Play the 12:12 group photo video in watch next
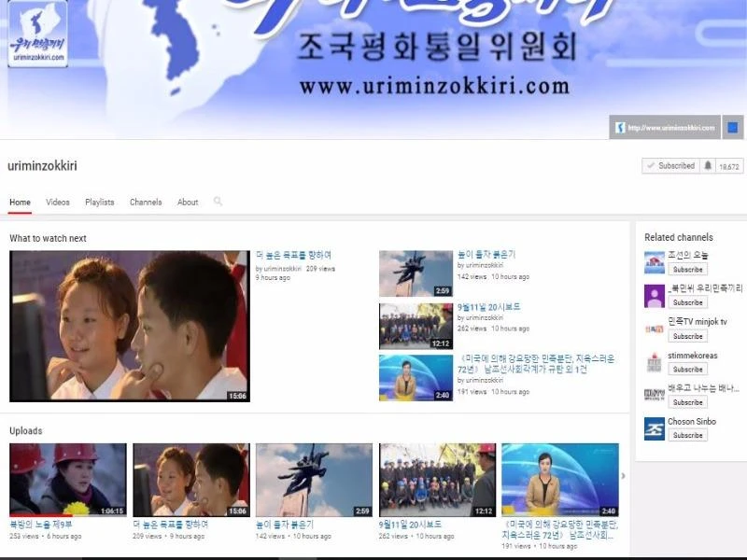Screen dimensions: 747x560 click(x=416, y=326)
